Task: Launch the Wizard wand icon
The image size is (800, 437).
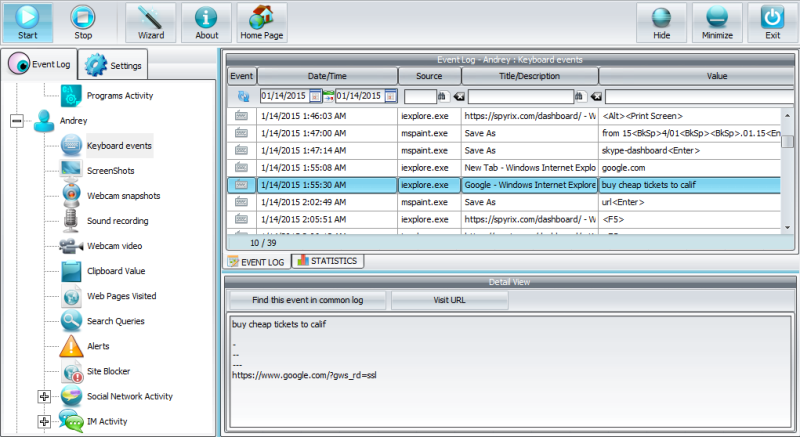Action: 151,18
